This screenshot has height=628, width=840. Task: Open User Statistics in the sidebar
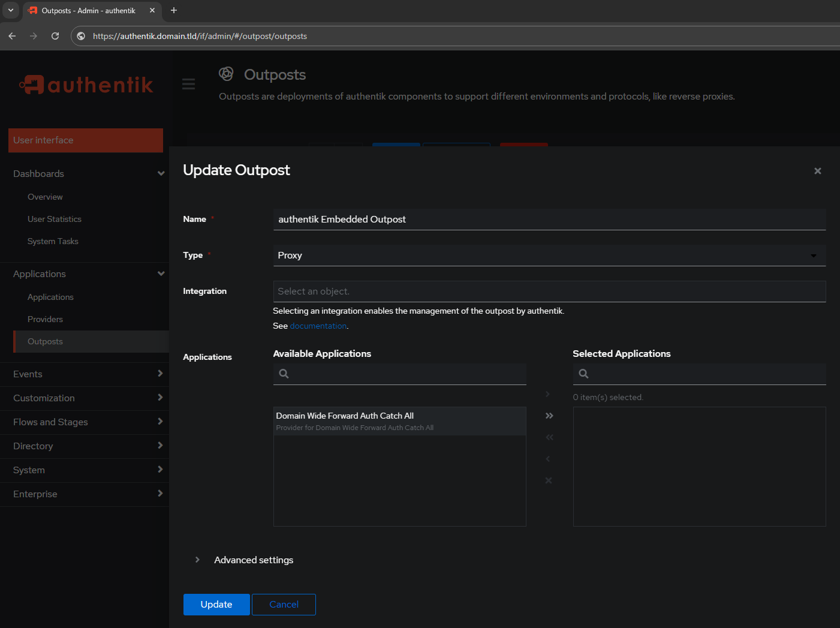click(55, 219)
